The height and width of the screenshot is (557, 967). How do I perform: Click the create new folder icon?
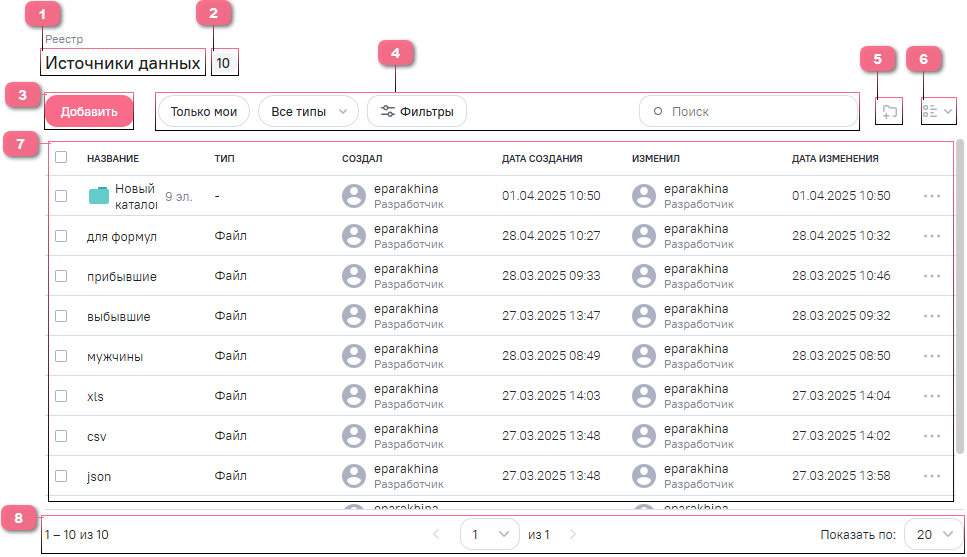888,112
